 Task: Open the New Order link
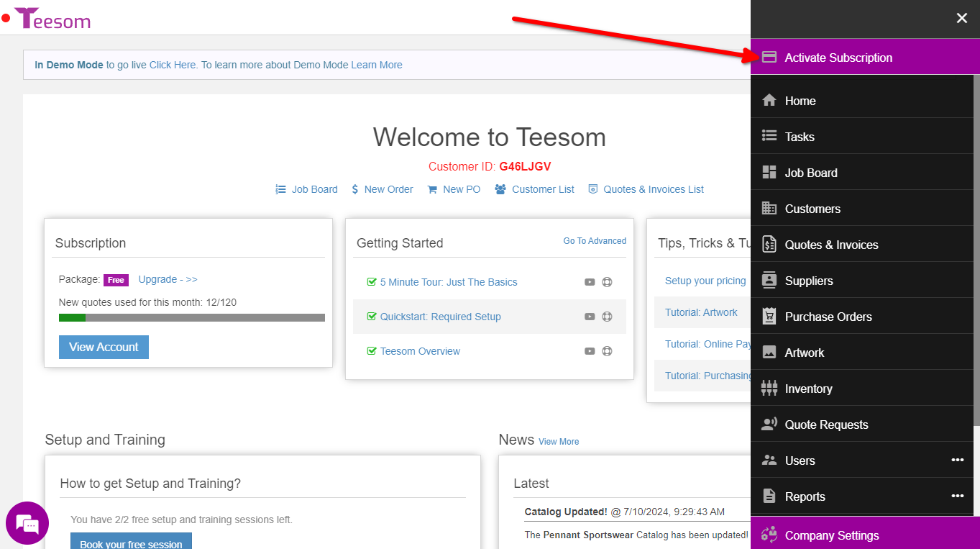coord(389,189)
